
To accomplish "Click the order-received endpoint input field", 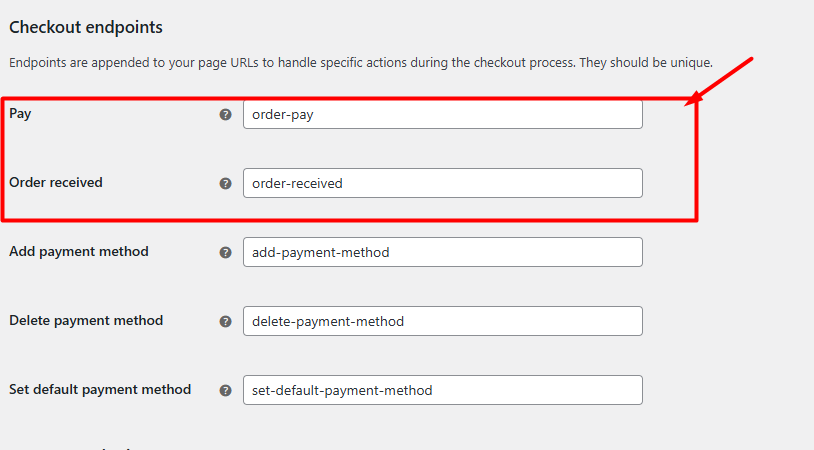I will click(442, 183).
